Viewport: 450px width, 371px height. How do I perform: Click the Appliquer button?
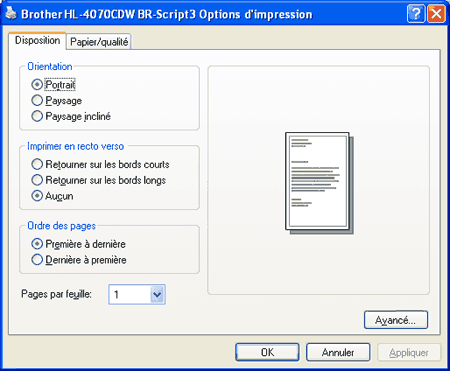409,352
